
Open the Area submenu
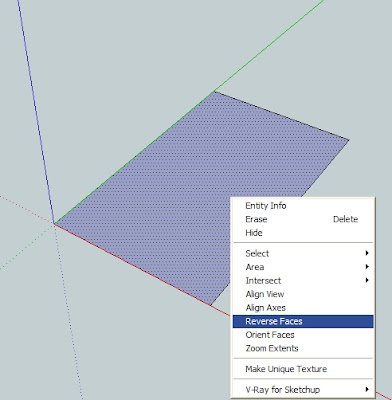(303, 267)
